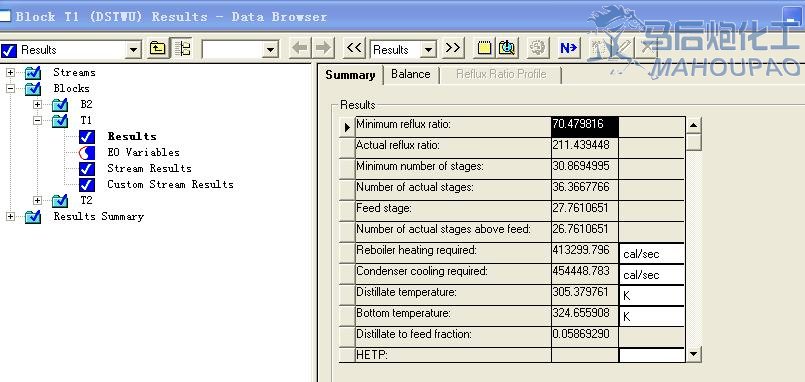
Task: Click the results table scroll down arrow
Action: [x=694, y=353]
